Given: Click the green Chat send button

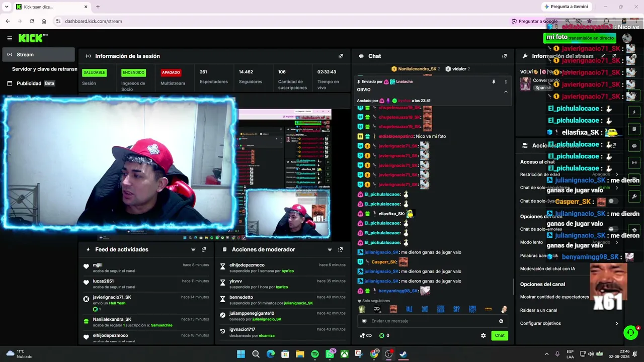Looking at the screenshot, I should tap(500, 335).
